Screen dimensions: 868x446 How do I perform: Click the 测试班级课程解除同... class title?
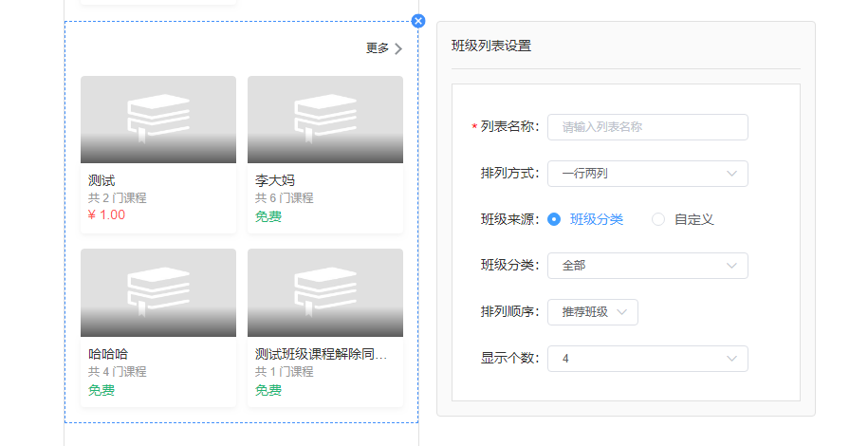[x=321, y=354]
